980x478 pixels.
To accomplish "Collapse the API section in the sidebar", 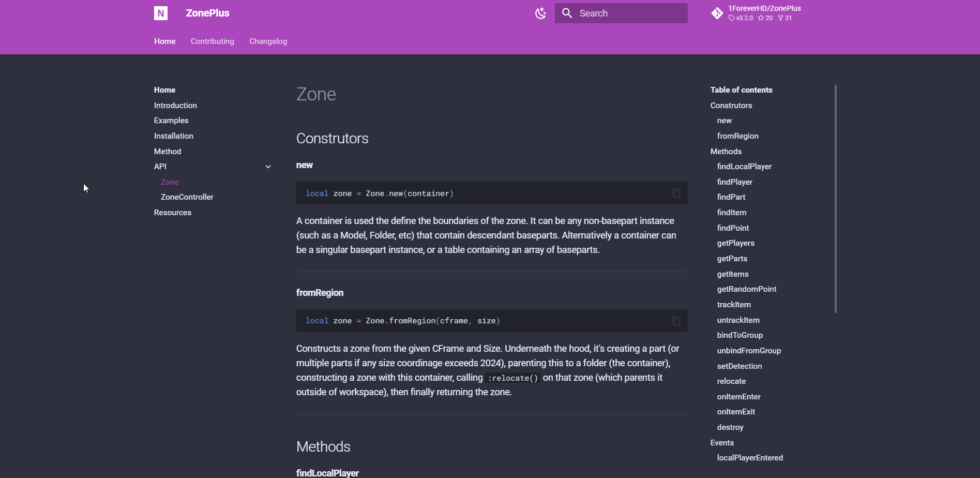I will pos(268,167).
